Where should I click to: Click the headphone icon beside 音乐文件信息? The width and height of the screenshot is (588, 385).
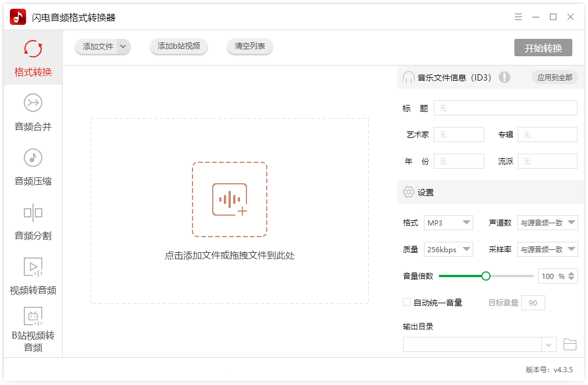[x=408, y=77]
